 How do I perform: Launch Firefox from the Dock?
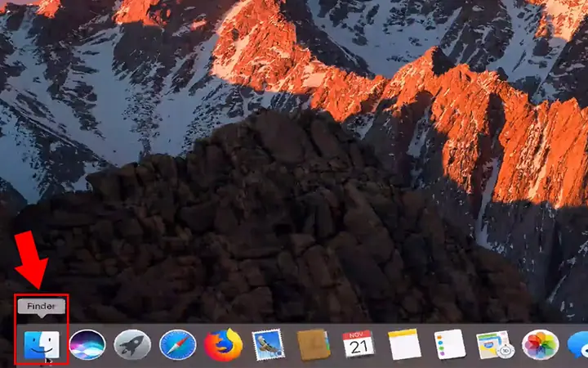(x=224, y=345)
